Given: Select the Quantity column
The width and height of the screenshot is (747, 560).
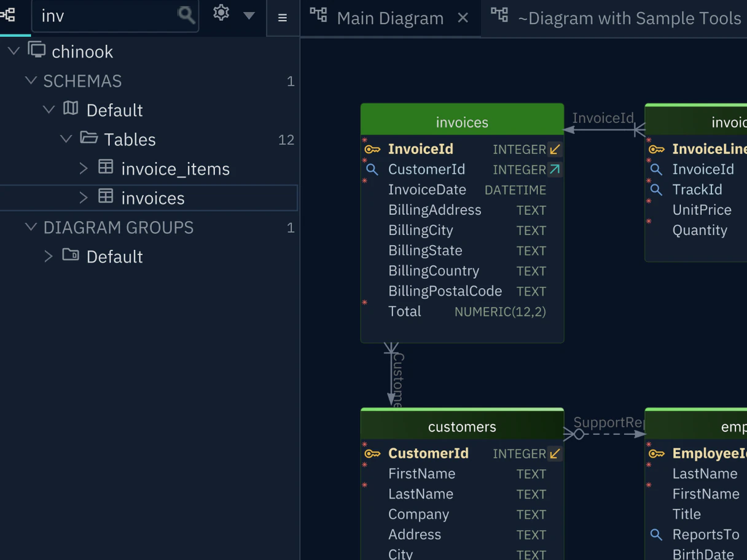Looking at the screenshot, I should pos(700,230).
